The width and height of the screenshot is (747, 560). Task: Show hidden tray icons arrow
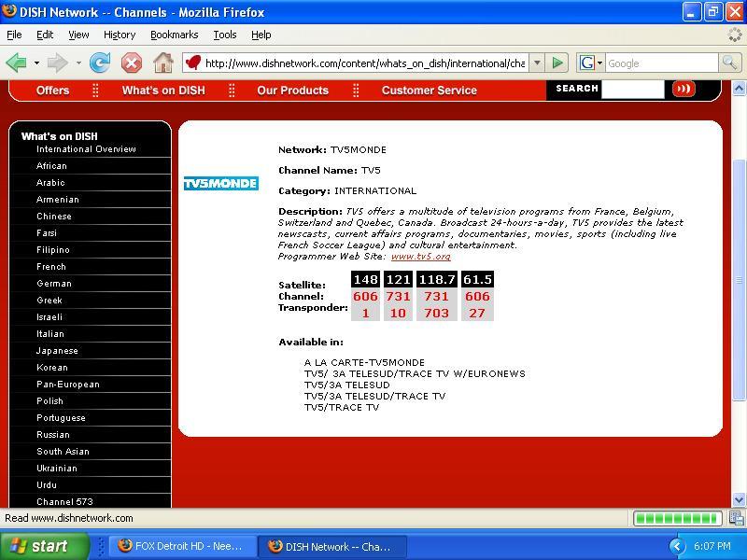(676, 546)
